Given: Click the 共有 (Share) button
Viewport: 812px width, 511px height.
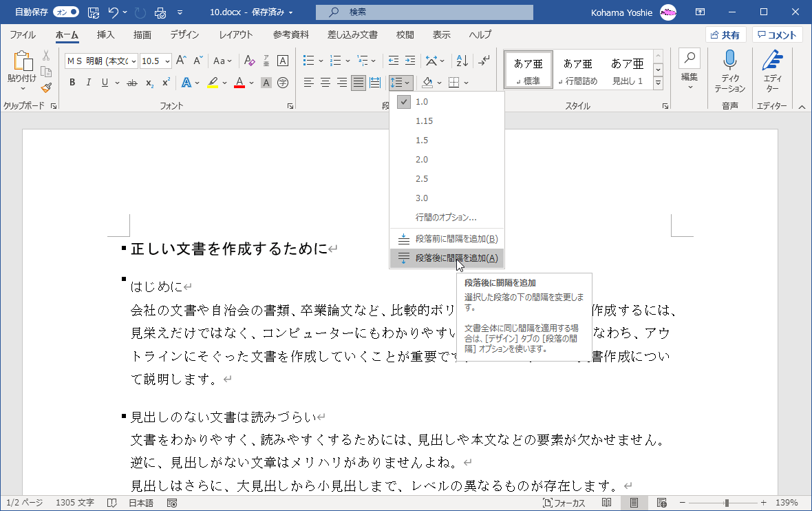Looking at the screenshot, I should pyautogui.click(x=725, y=34).
